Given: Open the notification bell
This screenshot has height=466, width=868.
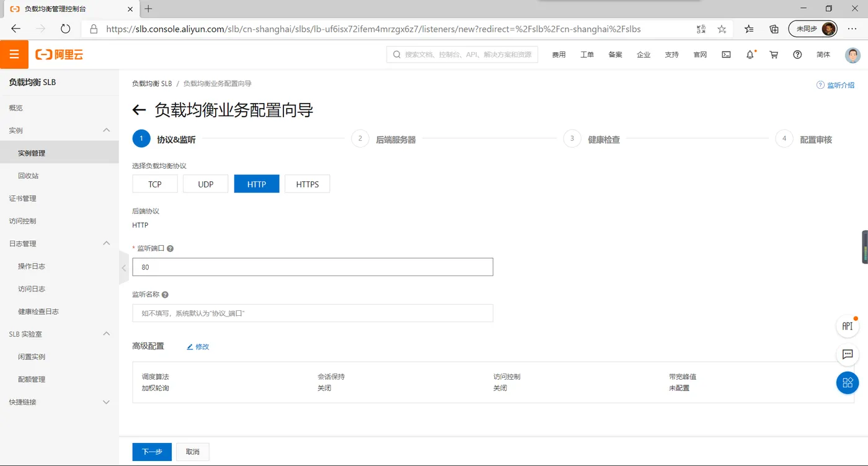Looking at the screenshot, I should click(x=750, y=55).
